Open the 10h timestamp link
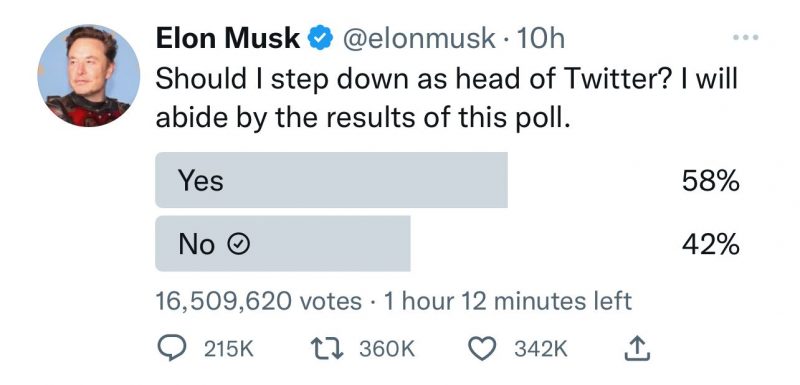This screenshot has width=800, height=385. (540, 39)
